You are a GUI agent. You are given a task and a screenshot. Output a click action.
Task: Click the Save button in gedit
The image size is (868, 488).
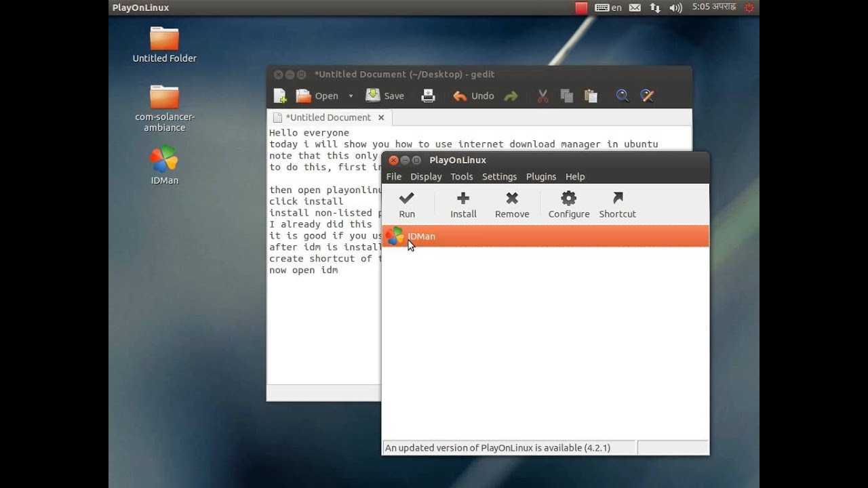tap(385, 96)
